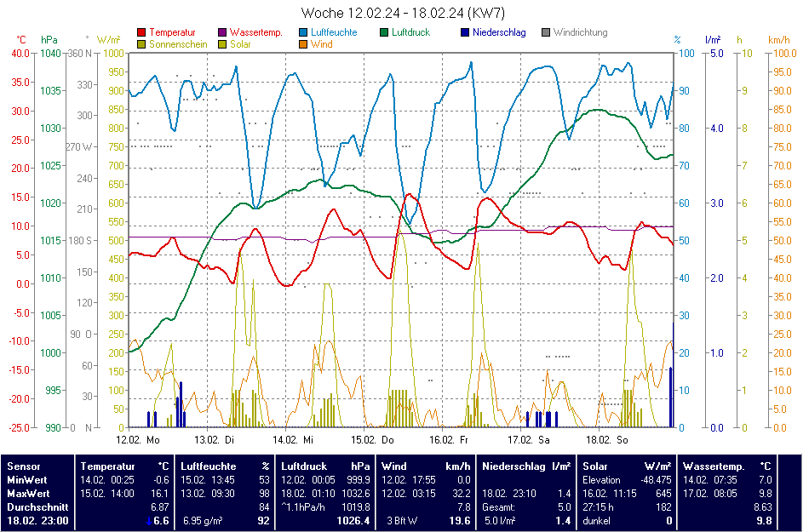Click the maximum solar value '645'
Screen dimensions: 809x532
click(664, 494)
